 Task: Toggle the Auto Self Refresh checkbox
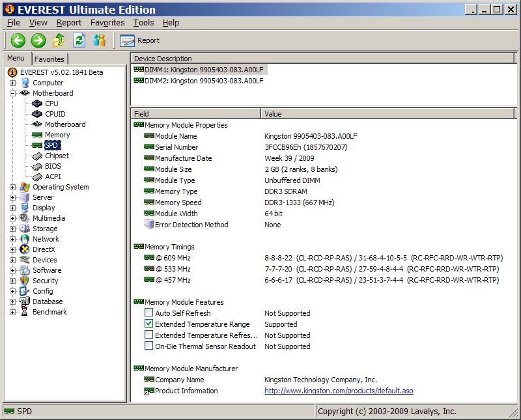149,313
